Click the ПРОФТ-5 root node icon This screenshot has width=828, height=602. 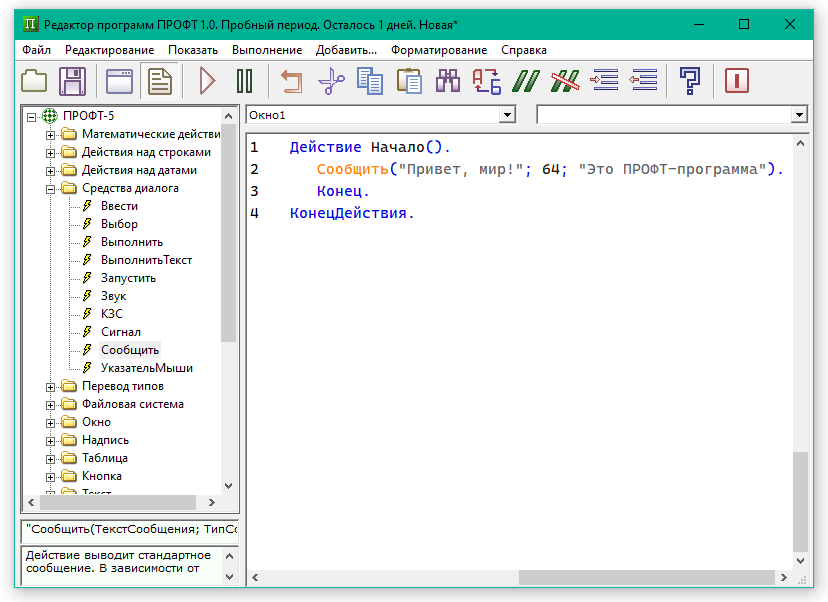(50, 116)
